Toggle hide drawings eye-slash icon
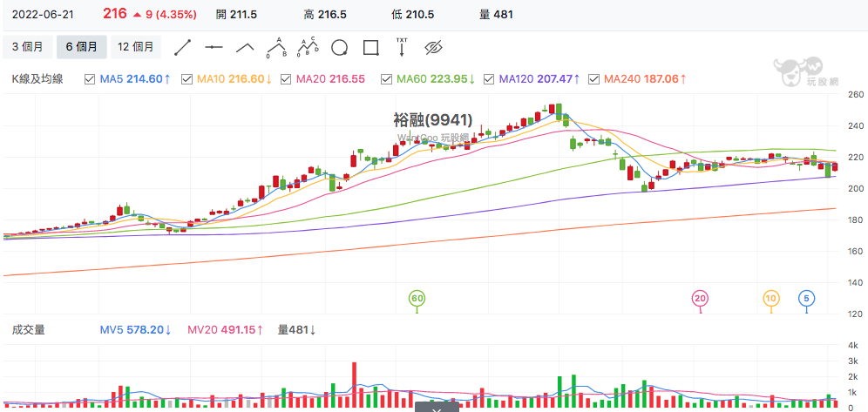Viewport: 868px width, 412px height. [435, 48]
